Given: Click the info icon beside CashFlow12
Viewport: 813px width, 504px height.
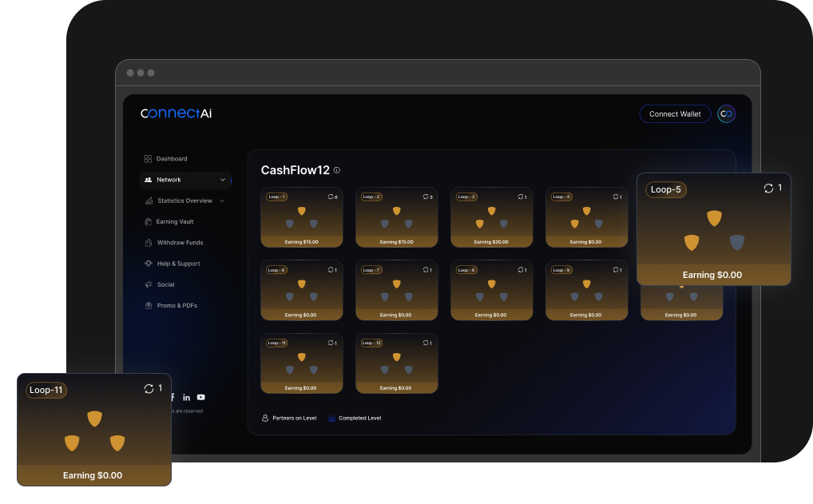Looking at the screenshot, I should pos(336,170).
